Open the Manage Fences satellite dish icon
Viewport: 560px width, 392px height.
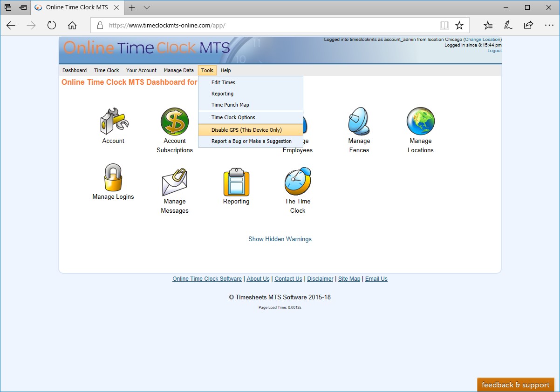point(359,122)
